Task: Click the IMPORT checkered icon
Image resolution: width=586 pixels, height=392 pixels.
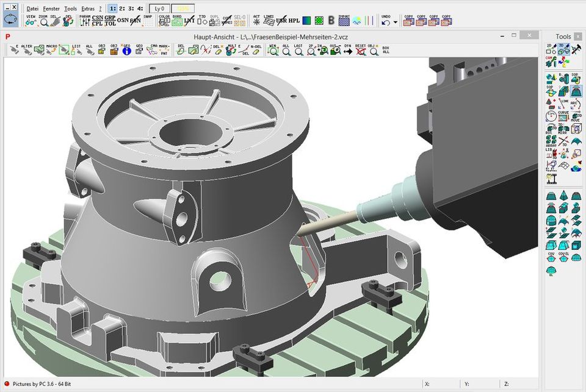Action: pyautogui.click(x=344, y=21)
